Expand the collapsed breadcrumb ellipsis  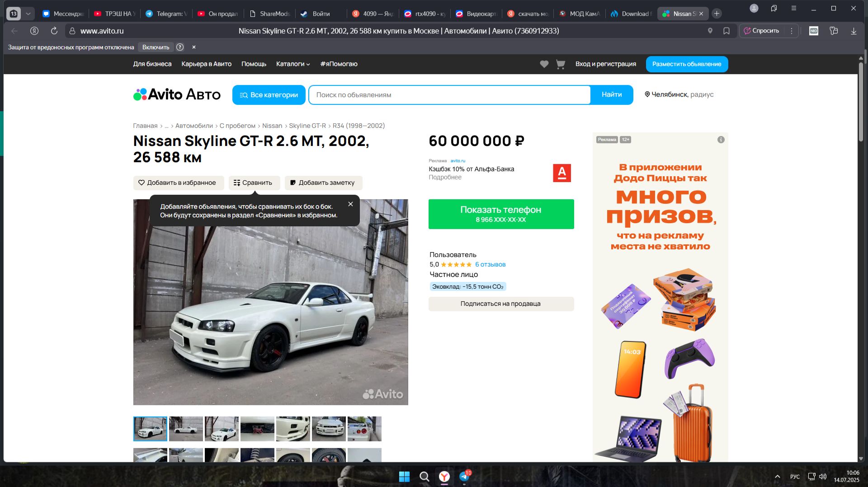166,126
